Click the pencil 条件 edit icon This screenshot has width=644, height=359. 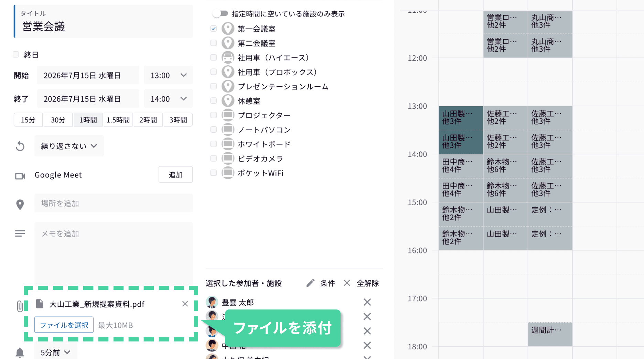tap(310, 283)
